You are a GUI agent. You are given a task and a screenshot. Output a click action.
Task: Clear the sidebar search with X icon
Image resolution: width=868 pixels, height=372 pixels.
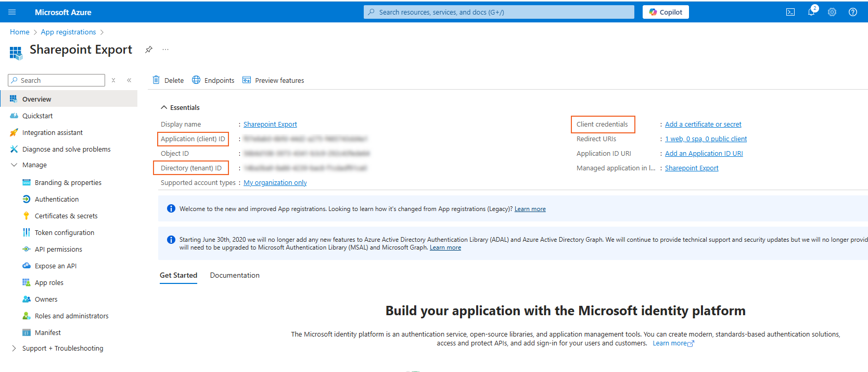click(113, 80)
